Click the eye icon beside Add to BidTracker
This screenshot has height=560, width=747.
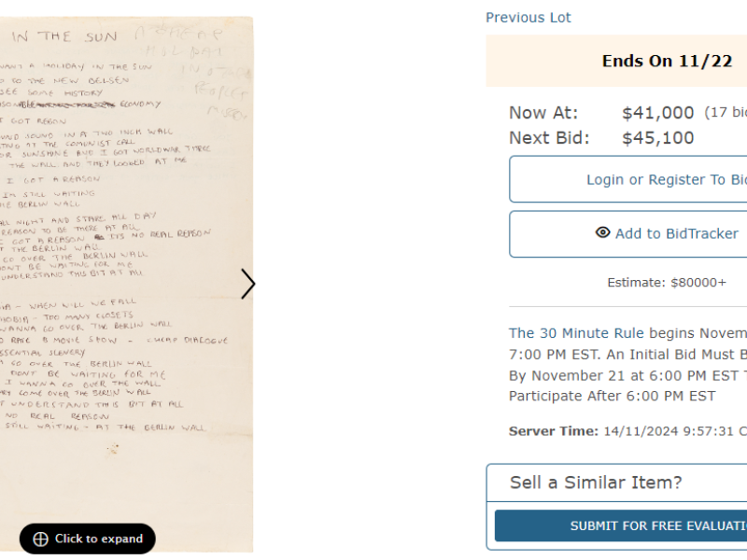[x=603, y=233]
